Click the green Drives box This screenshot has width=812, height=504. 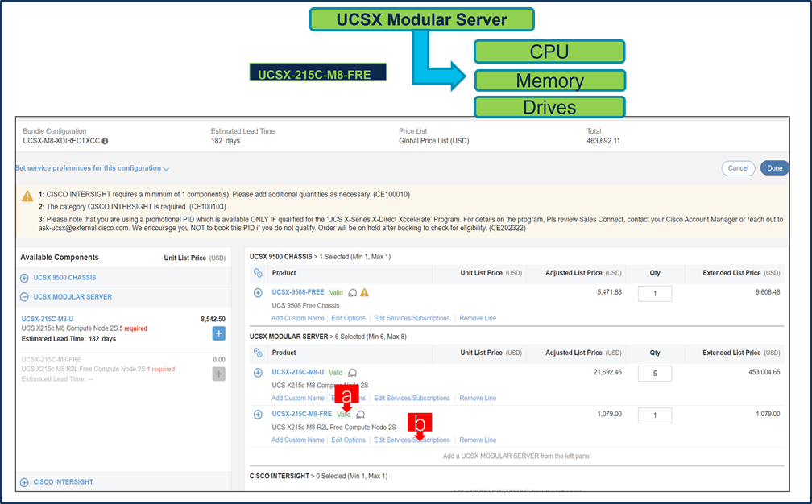(x=549, y=107)
